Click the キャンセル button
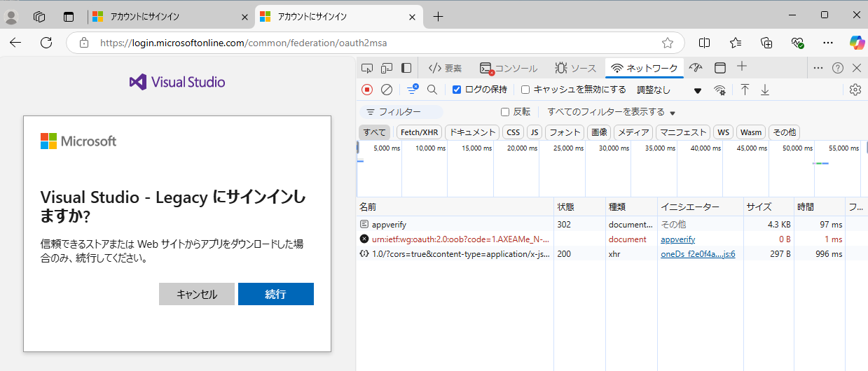Screen dimensions: 868x371 pos(197,294)
